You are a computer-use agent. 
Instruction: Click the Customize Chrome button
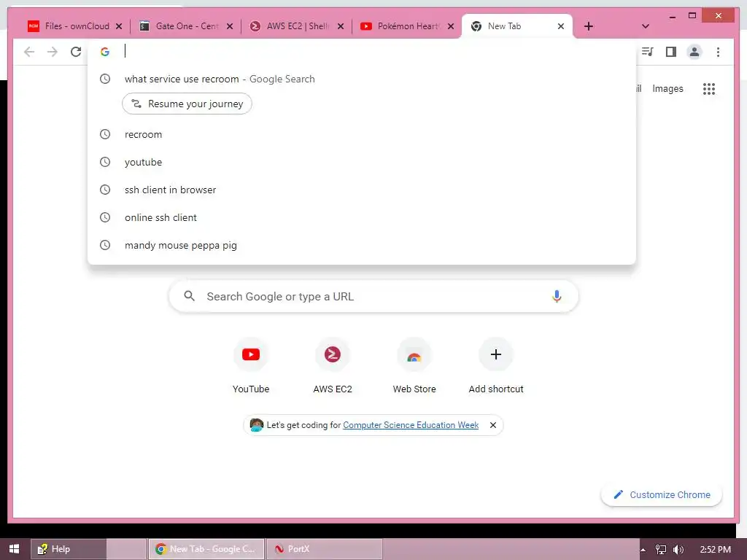[x=662, y=495]
